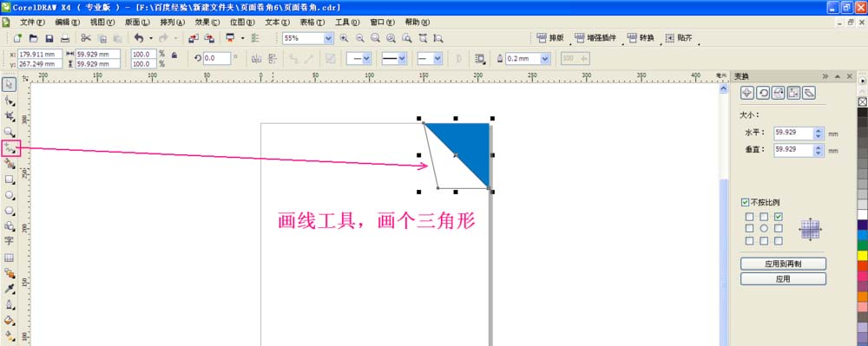Cut selection with the scissors icon
The width and height of the screenshot is (868, 346).
coord(86,38)
